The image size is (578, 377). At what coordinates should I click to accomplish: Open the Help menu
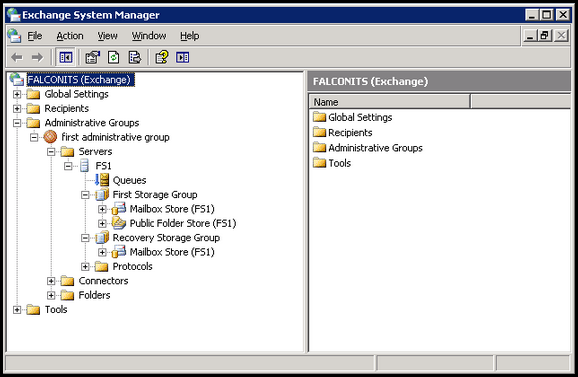click(189, 36)
